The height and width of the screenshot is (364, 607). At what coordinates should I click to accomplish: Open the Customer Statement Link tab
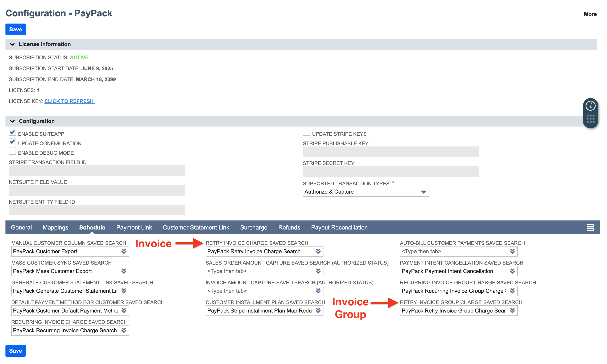tap(196, 227)
